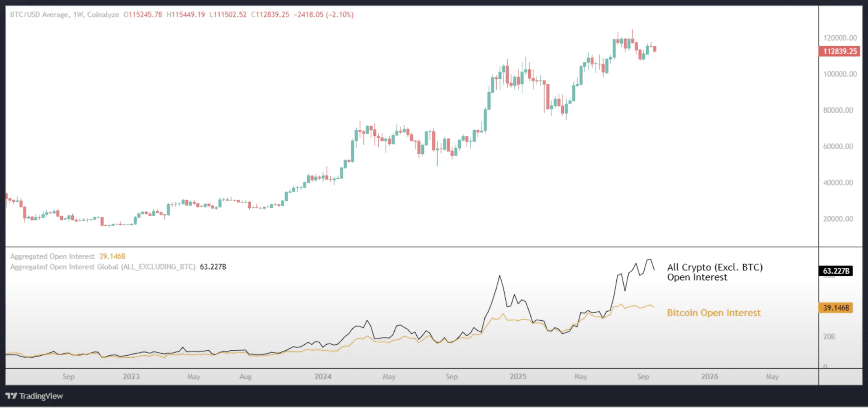Click the 100000.00 price scale label
The image size is (868, 408).
840,74
